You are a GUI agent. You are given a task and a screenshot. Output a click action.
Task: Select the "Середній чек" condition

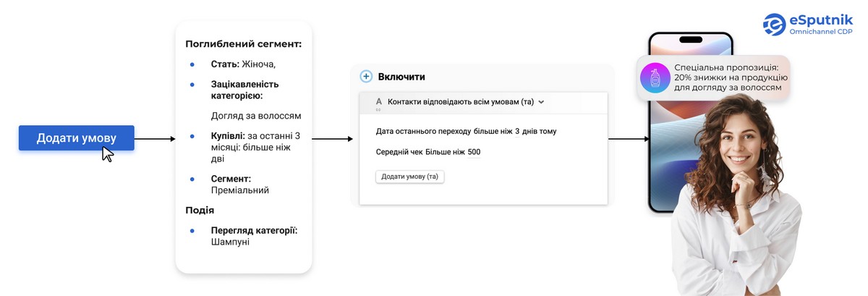(399, 152)
